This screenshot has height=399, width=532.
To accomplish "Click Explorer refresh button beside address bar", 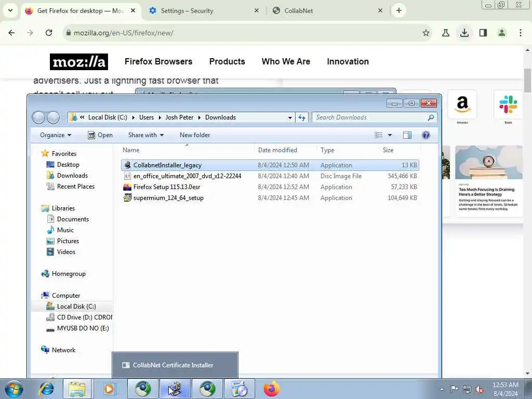I will pyautogui.click(x=302, y=117).
